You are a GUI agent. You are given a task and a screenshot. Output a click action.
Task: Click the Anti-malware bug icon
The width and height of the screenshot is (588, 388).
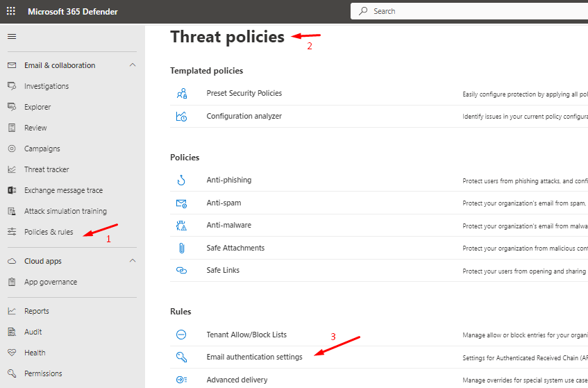point(181,226)
